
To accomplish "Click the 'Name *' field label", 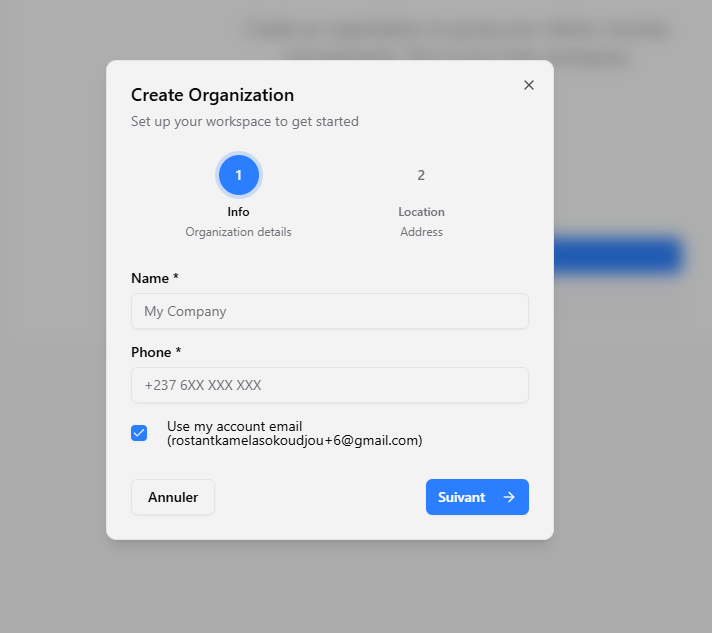I will point(155,278).
